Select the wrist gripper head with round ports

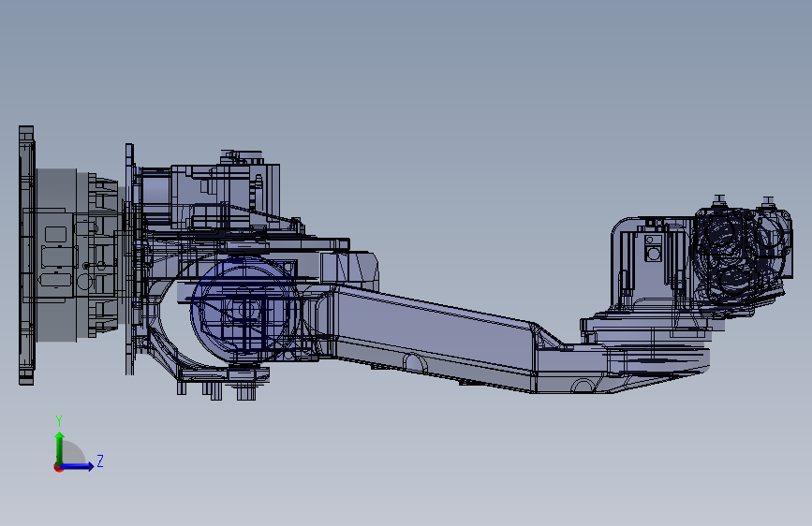[x=743, y=256]
